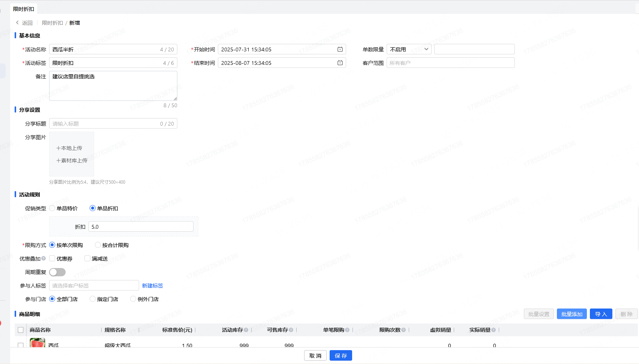Screen dimensions: 639x364
Task: Check the 优惠券 stacking checkbox
Action: tap(52, 258)
